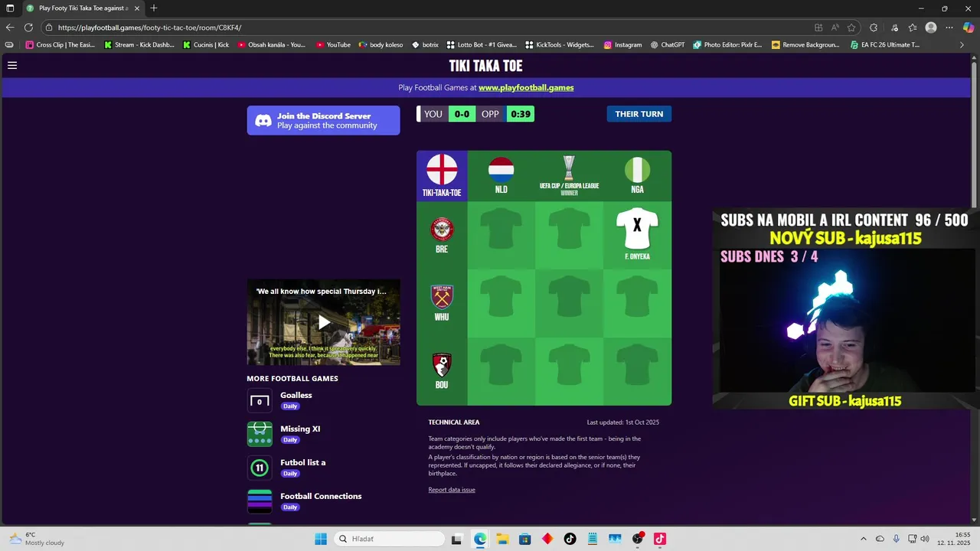This screenshot has height=551, width=980.
Task: Open the Missing XI game icon
Action: click(260, 434)
